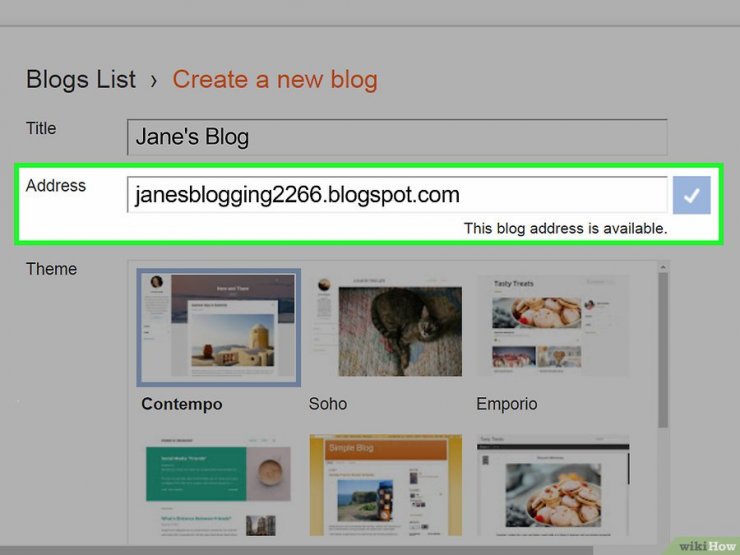740x555 pixels.
Task: Click the Title input field with Jane's Blog
Action: (397, 137)
